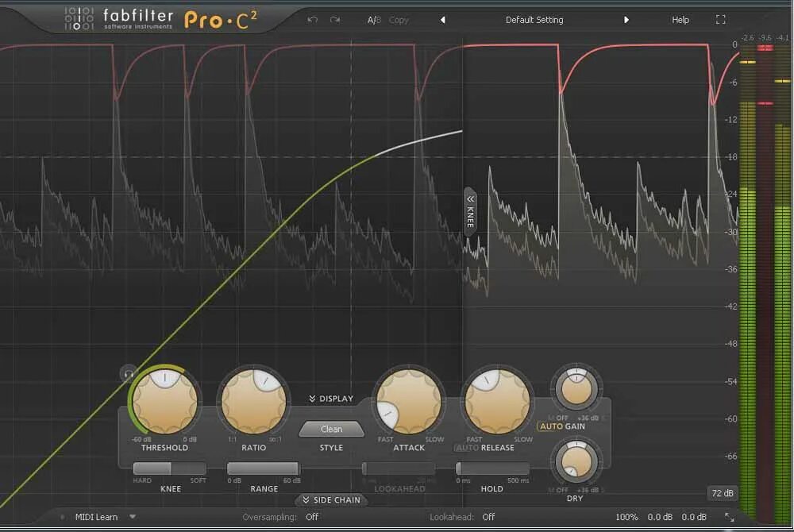
Task: Click the MIDI activity indicator dot
Action: click(62, 517)
